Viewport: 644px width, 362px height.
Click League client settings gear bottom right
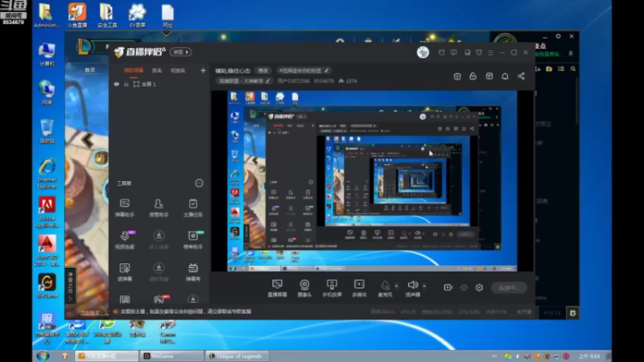[x=572, y=313]
